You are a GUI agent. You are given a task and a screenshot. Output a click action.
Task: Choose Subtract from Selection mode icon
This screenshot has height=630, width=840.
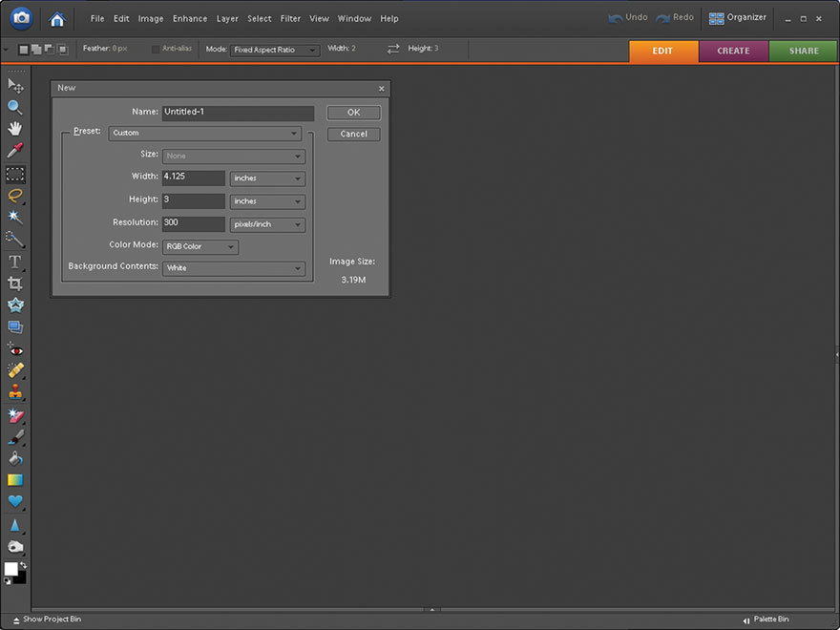[50, 50]
